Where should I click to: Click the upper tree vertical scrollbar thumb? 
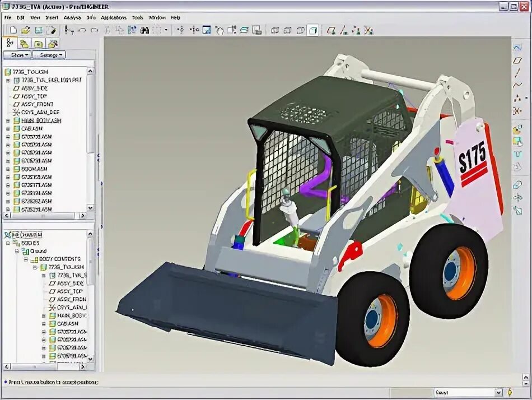click(90, 114)
